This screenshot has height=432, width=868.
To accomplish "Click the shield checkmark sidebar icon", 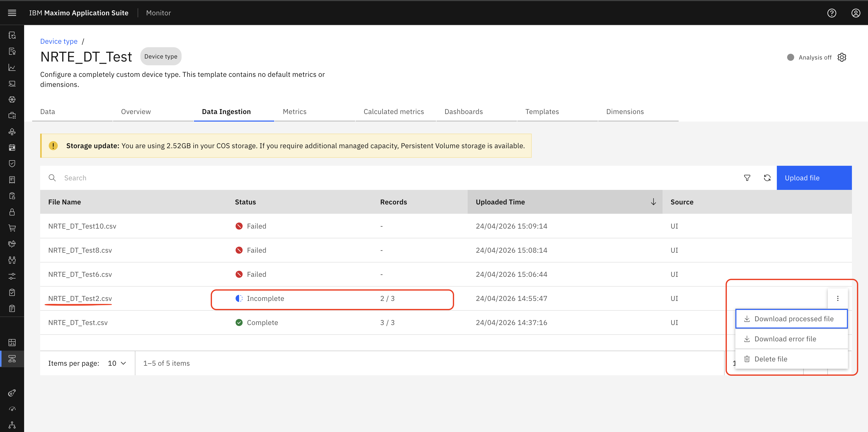I will point(12,164).
